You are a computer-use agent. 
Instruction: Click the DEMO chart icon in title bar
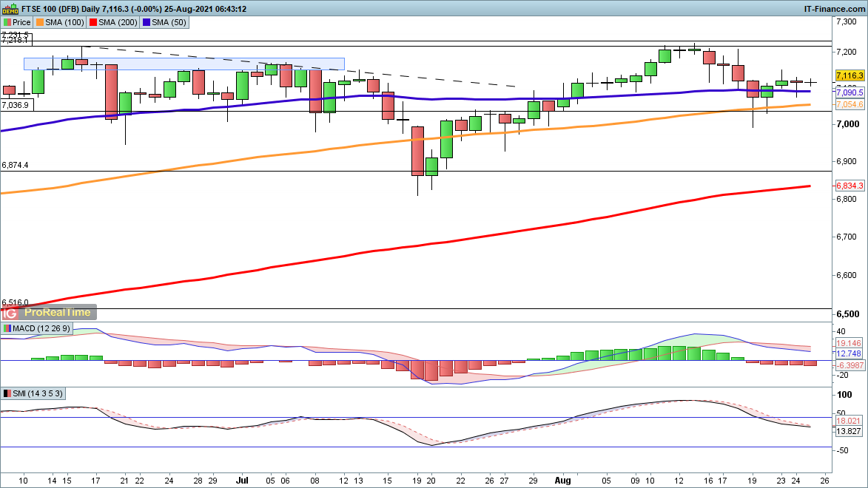point(10,9)
